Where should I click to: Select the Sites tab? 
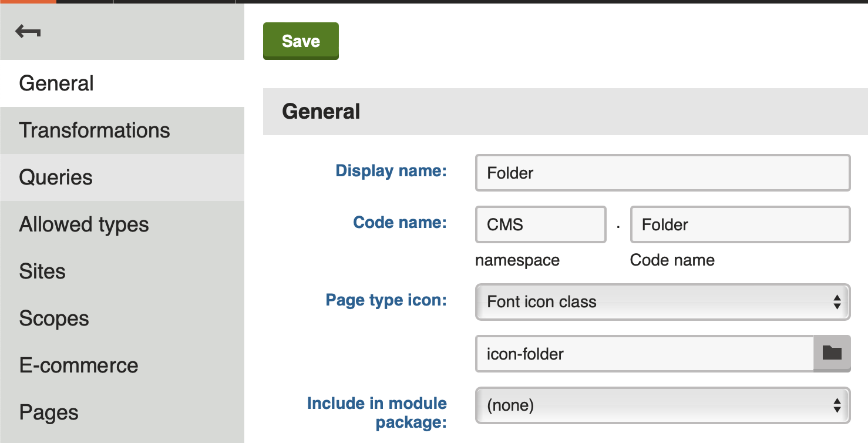point(122,271)
